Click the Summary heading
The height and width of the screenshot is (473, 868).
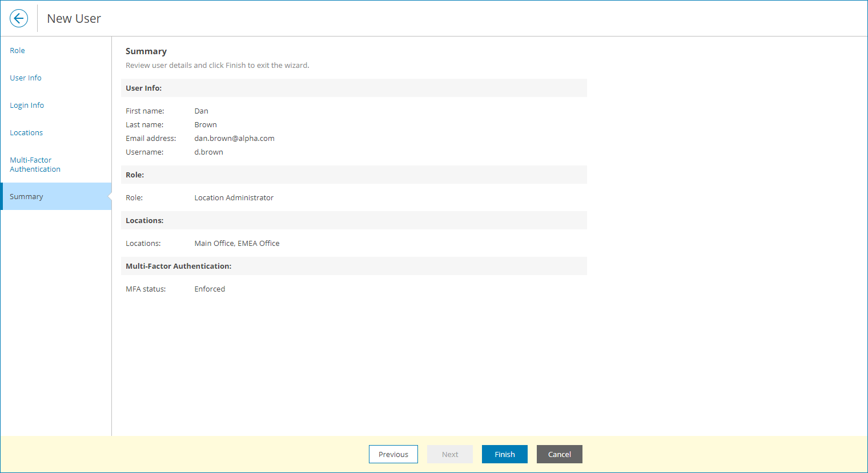click(x=146, y=51)
